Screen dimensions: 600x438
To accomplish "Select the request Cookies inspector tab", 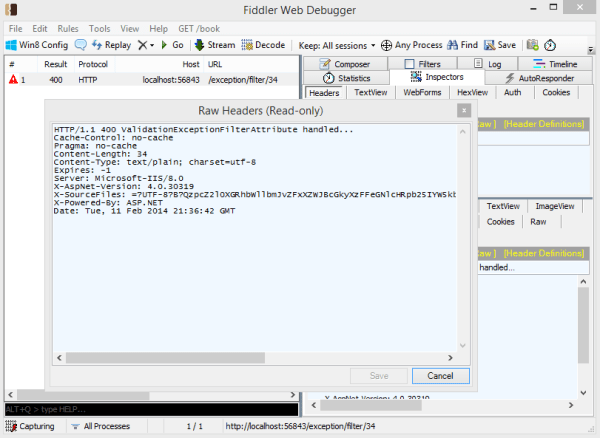I will 556,93.
